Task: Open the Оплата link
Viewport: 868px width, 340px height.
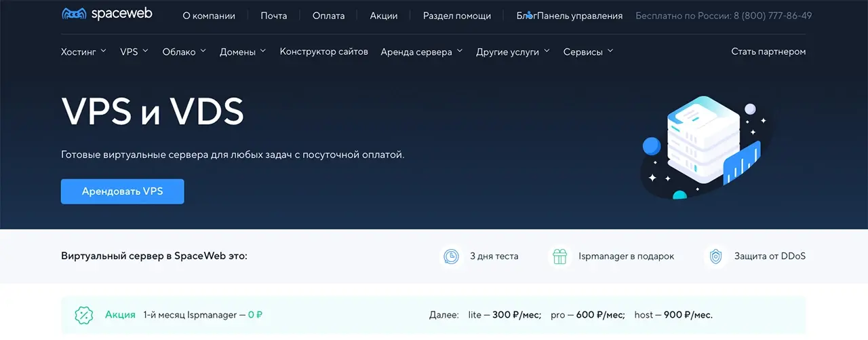Action: [329, 16]
